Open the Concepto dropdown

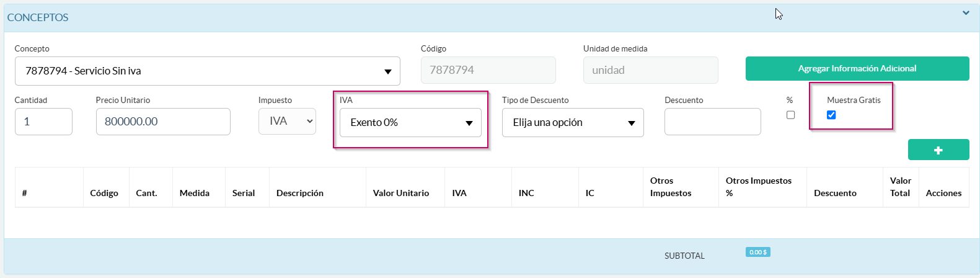pos(207,71)
